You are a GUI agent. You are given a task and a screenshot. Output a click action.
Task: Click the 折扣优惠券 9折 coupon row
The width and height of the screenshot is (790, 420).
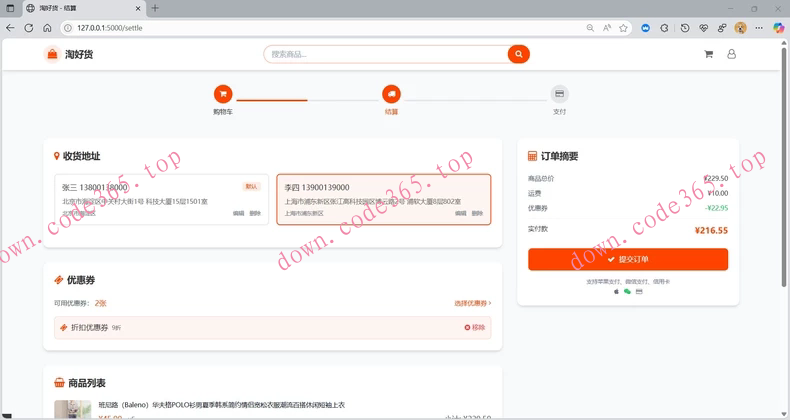click(273, 327)
